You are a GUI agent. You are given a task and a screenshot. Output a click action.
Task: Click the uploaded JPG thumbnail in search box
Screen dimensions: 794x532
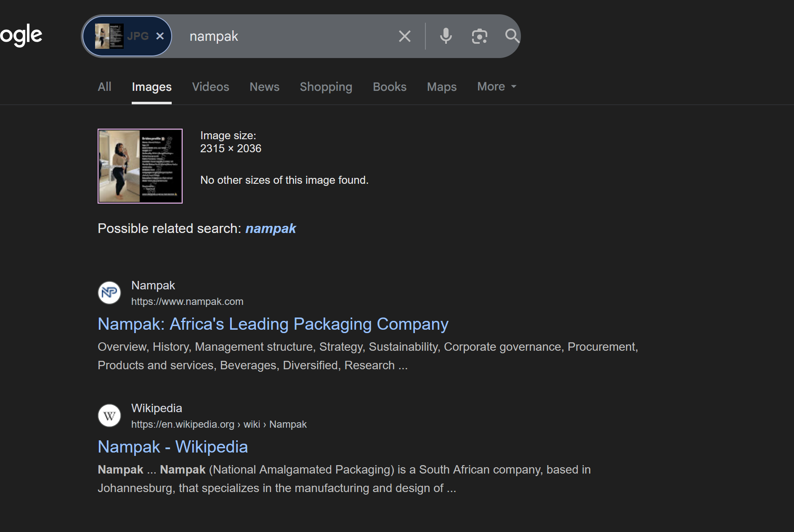point(109,36)
